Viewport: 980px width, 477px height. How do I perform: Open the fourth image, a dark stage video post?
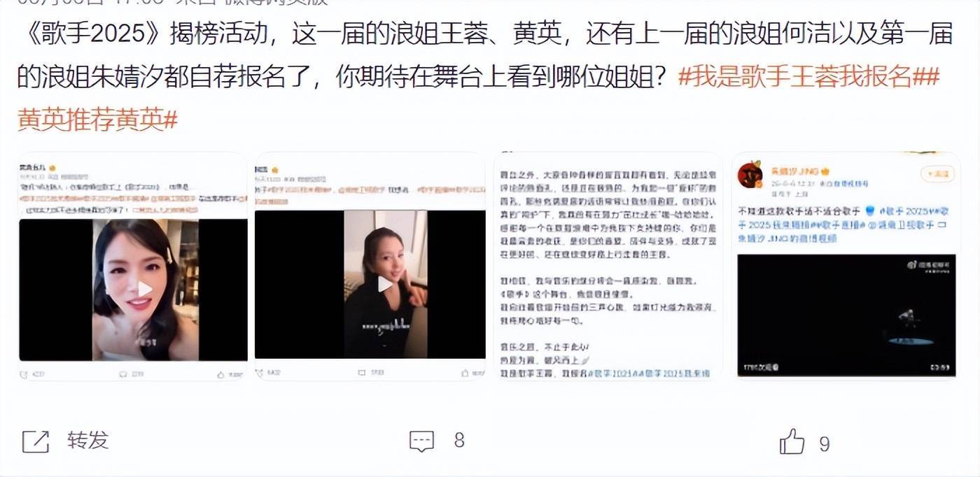pos(846,266)
